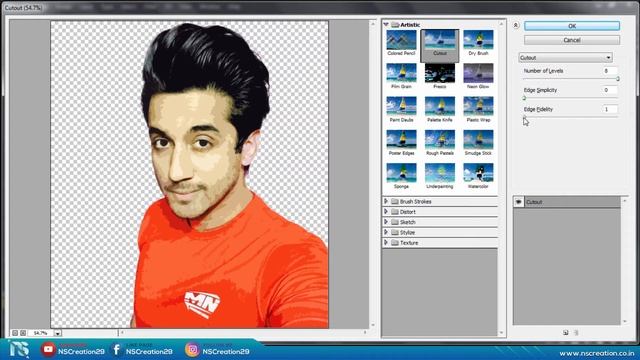Toggle visibility eye of Cutout effect layer
This screenshot has height=360, width=640.
pyautogui.click(x=518, y=202)
